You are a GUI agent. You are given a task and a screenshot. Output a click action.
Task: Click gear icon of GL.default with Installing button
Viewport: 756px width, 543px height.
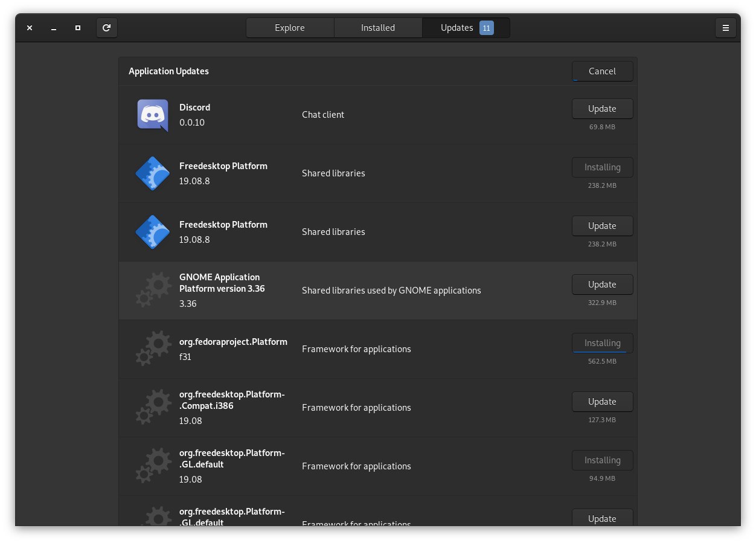pyautogui.click(x=153, y=466)
